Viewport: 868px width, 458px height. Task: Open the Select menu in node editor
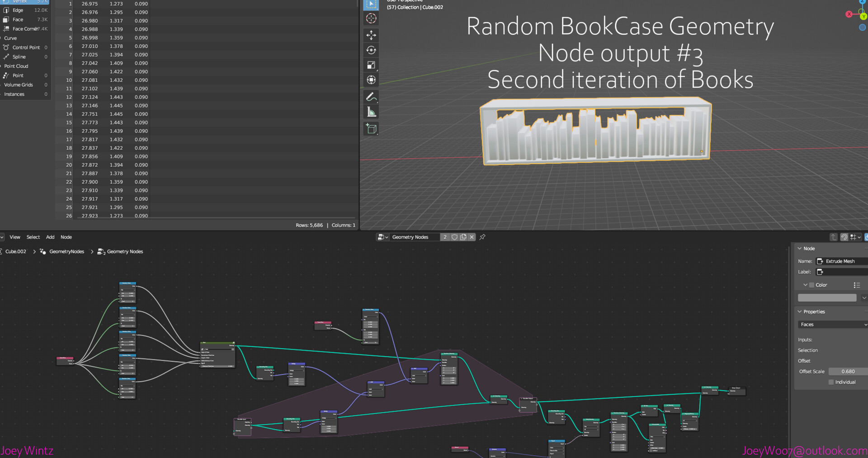[33, 237]
